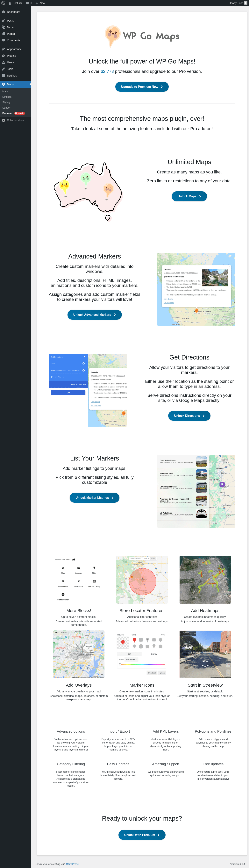Click the Plugins plug icon
This screenshot has height=868, width=249.
[x=3, y=56]
